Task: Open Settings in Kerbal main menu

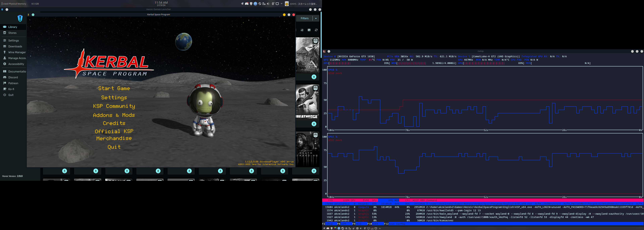Action: [x=114, y=98]
